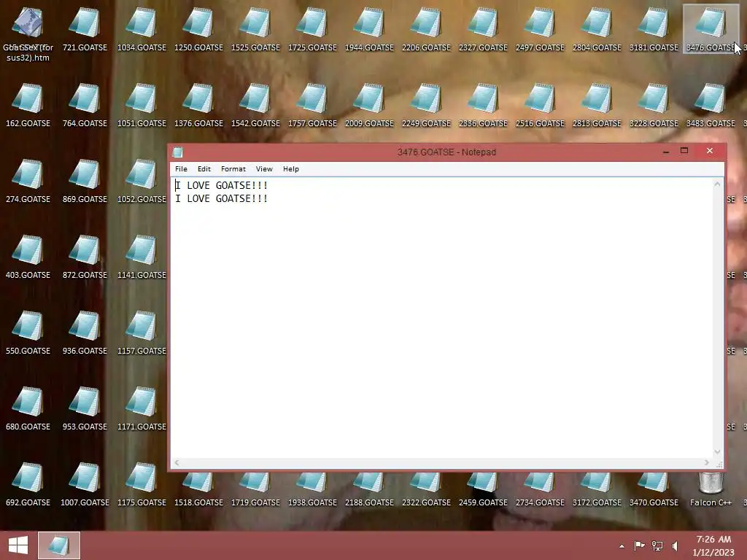Screen dimensions: 747x560
Task: Select the 1141.GOATSE desktop file
Action: [x=142, y=257]
